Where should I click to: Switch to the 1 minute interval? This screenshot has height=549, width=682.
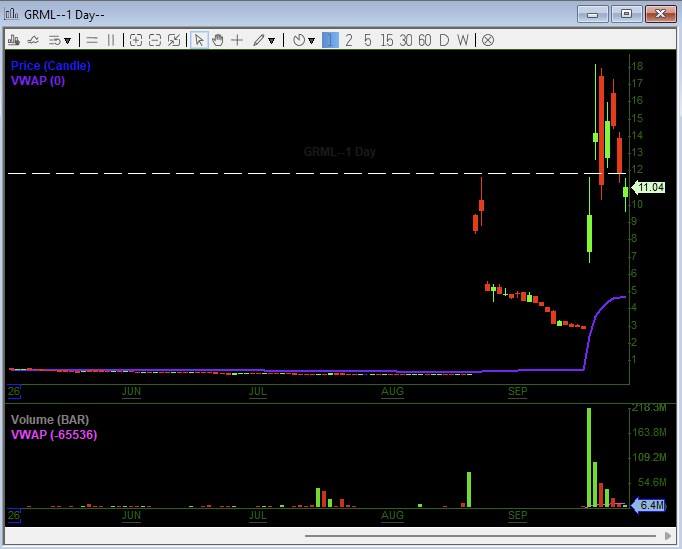[330, 40]
